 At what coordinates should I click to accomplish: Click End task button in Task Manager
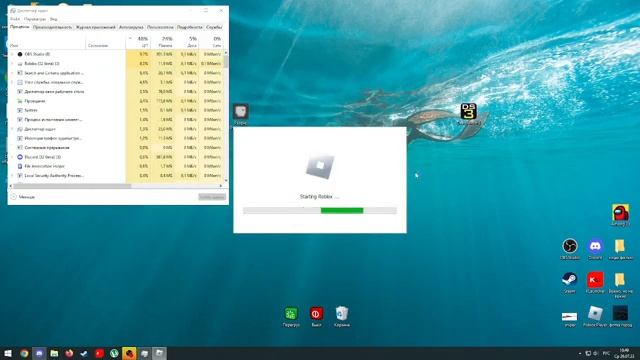coord(212,197)
